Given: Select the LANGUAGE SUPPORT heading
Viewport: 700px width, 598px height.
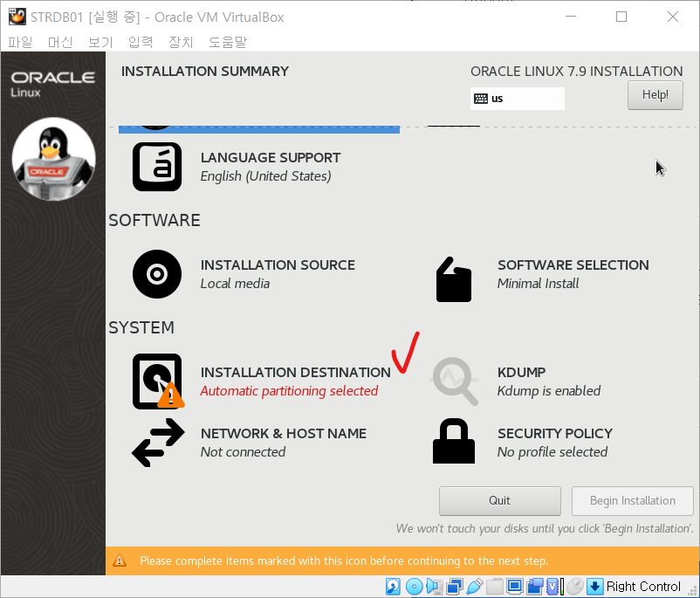Looking at the screenshot, I should (270, 158).
